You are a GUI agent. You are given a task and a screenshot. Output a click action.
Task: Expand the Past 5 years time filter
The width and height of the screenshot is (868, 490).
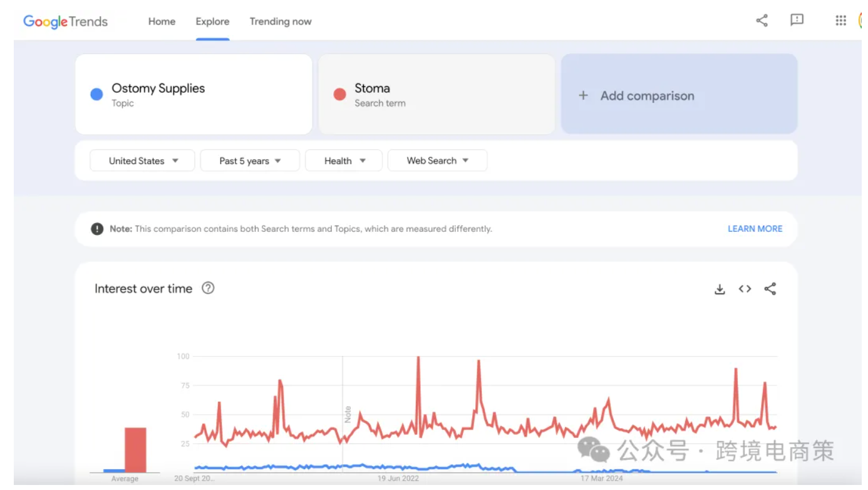[250, 160]
